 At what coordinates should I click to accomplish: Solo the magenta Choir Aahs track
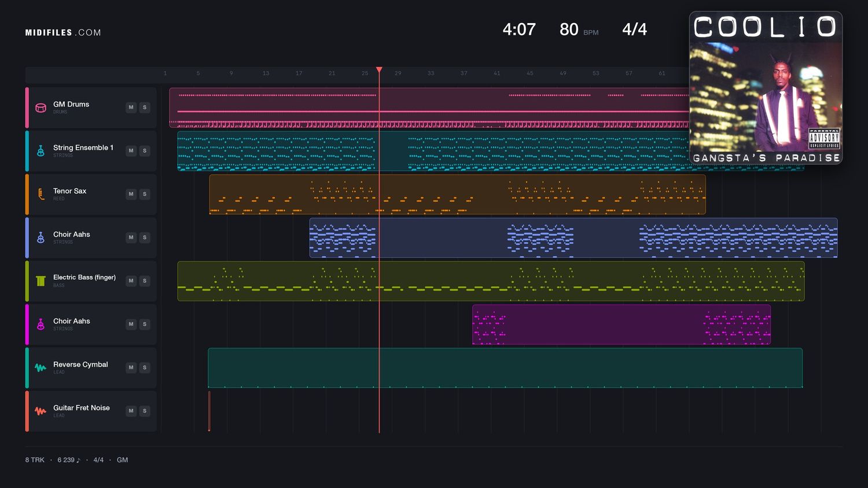pos(145,324)
